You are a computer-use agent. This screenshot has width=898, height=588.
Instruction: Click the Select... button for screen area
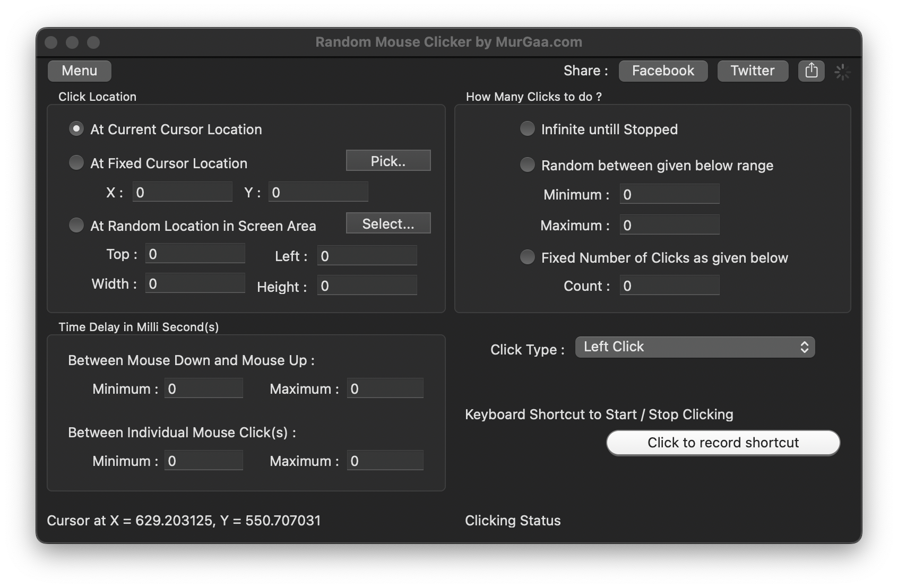[388, 223]
